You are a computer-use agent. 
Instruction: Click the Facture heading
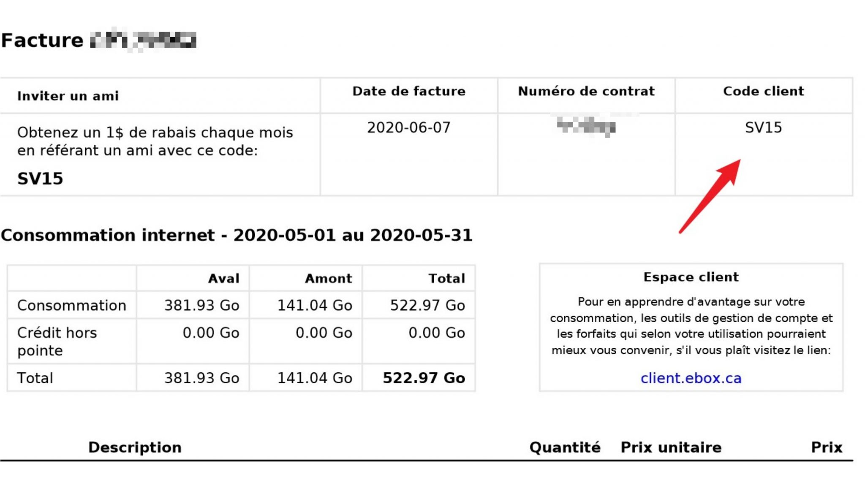point(42,41)
